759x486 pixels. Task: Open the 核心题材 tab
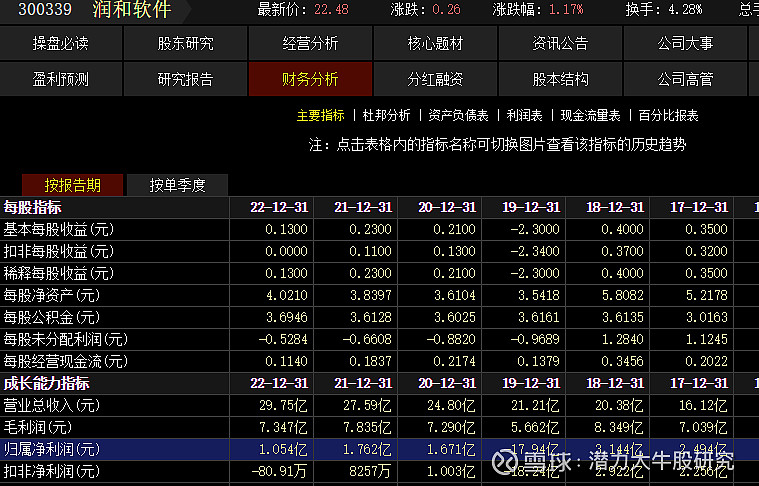tap(435, 44)
